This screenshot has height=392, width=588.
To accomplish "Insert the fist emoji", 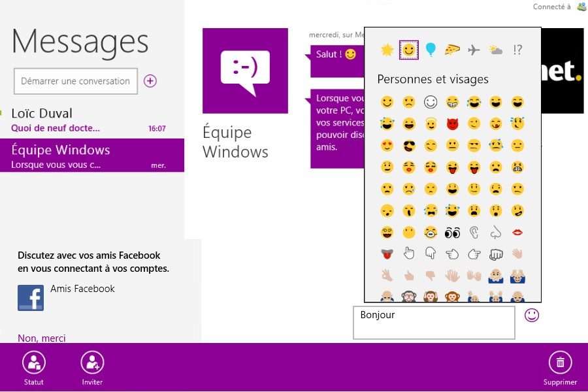I will pyautogui.click(x=496, y=255).
